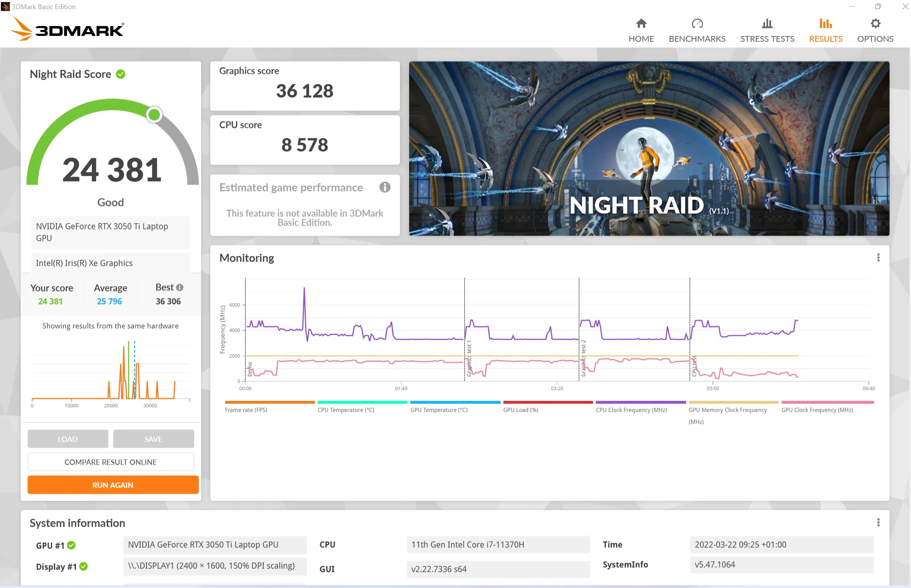This screenshot has height=588, width=911.
Task: Click the Frame rate orange legend swatch
Action: coord(270,402)
